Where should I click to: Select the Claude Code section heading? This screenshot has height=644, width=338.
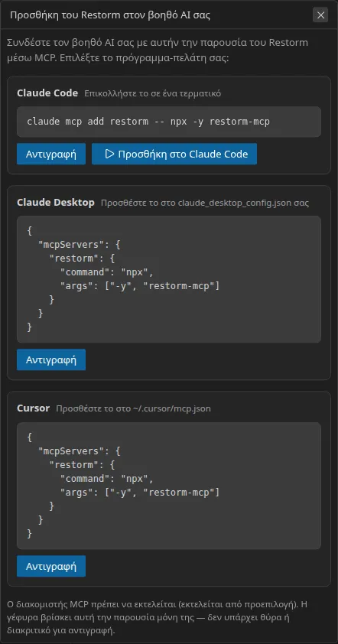(x=47, y=93)
